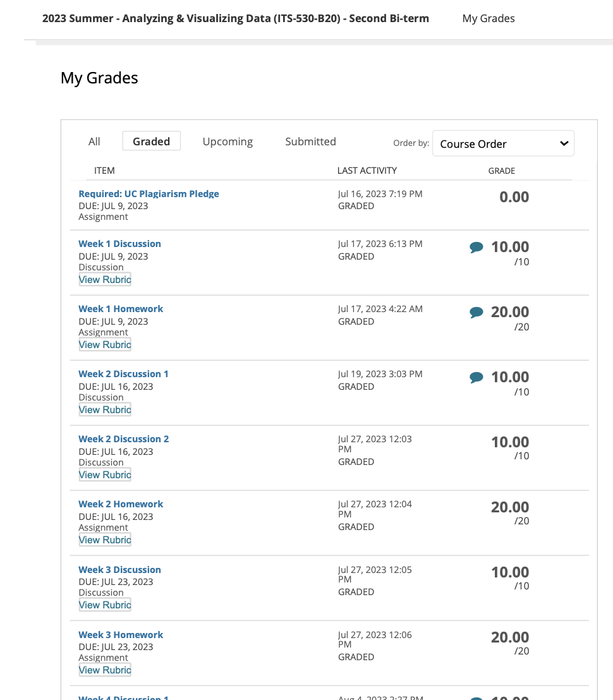Open Required: UC Plagiarism Pledge item
Viewport: 613px width, 700px height.
149,194
